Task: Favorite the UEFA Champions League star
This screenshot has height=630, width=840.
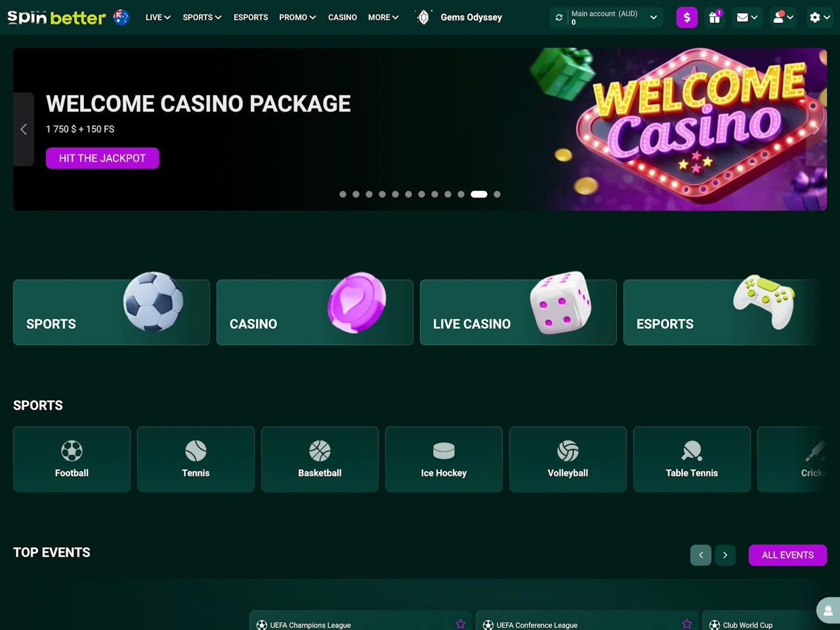Action: [461, 624]
